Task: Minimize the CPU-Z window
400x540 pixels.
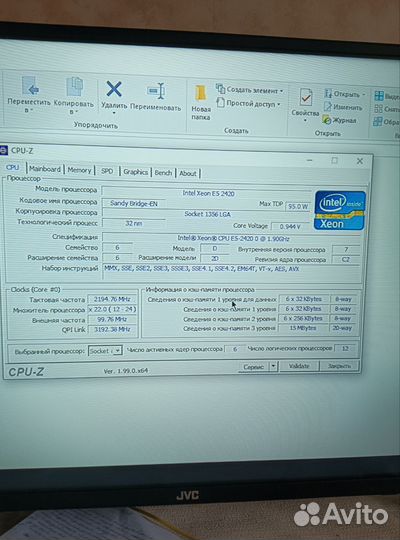Action: pos(309,160)
